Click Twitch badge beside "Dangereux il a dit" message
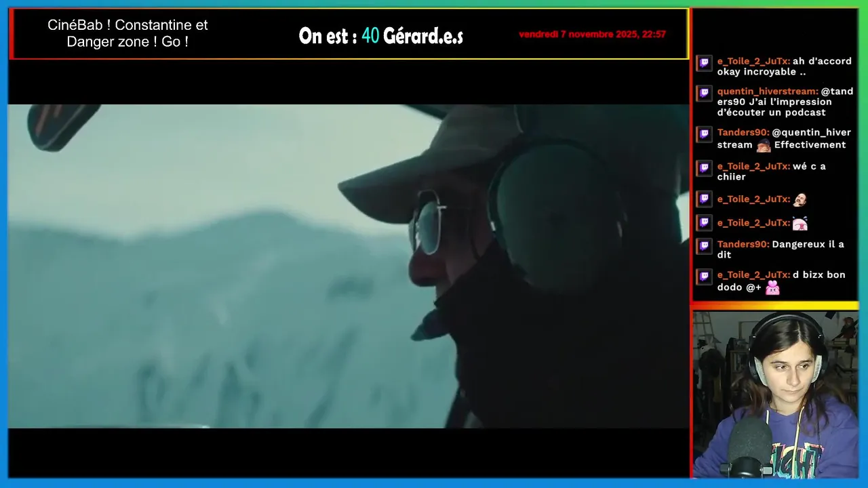Viewport: 868px width, 488px height. click(705, 246)
